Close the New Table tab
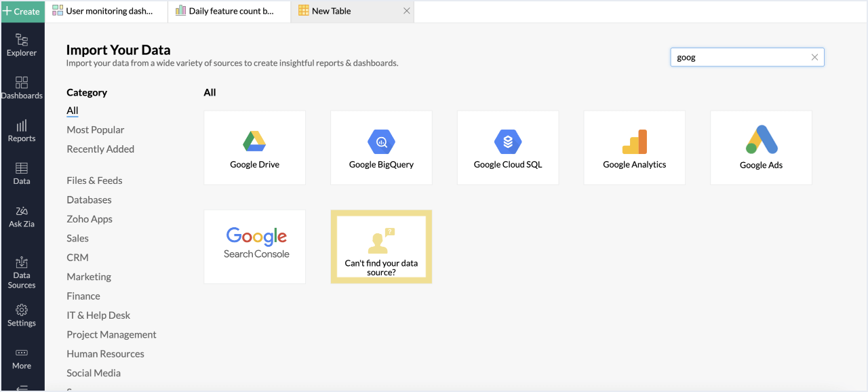 pos(406,11)
